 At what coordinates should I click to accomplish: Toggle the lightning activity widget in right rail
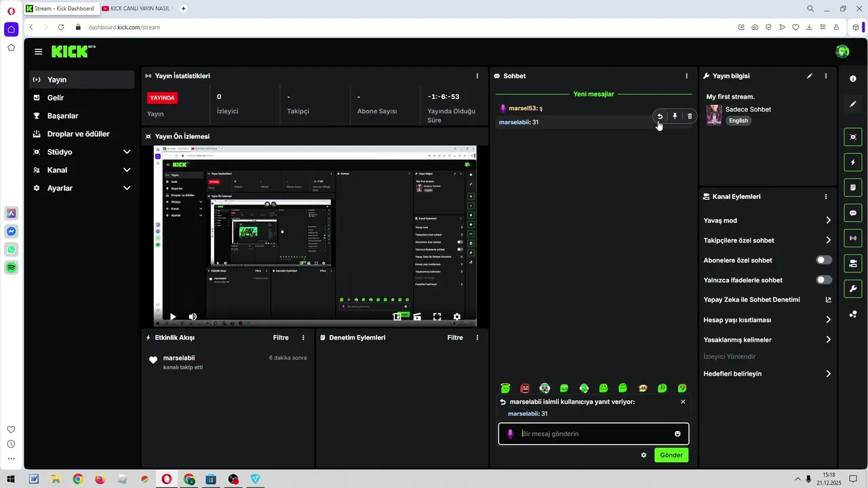point(853,162)
